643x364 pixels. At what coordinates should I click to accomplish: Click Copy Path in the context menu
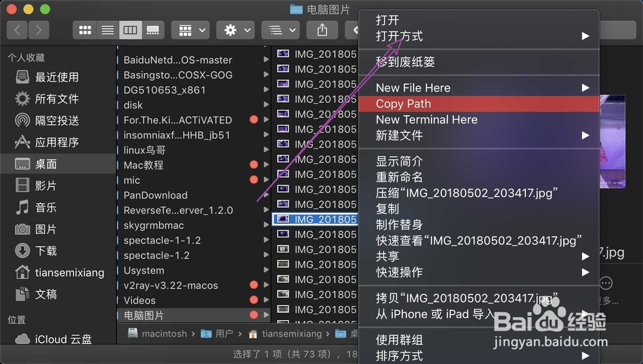(478, 104)
